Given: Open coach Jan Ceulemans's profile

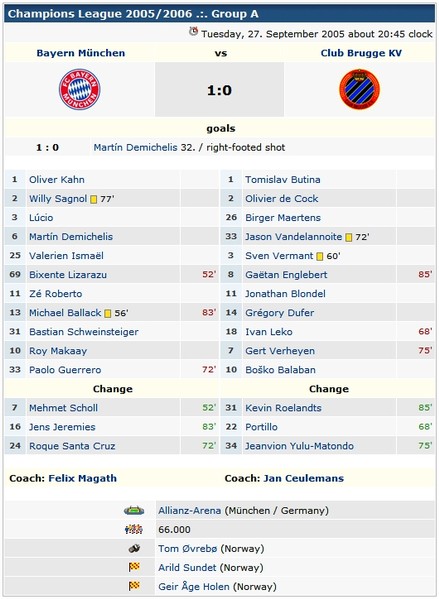Looking at the screenshot, I should tap(303, 478).
